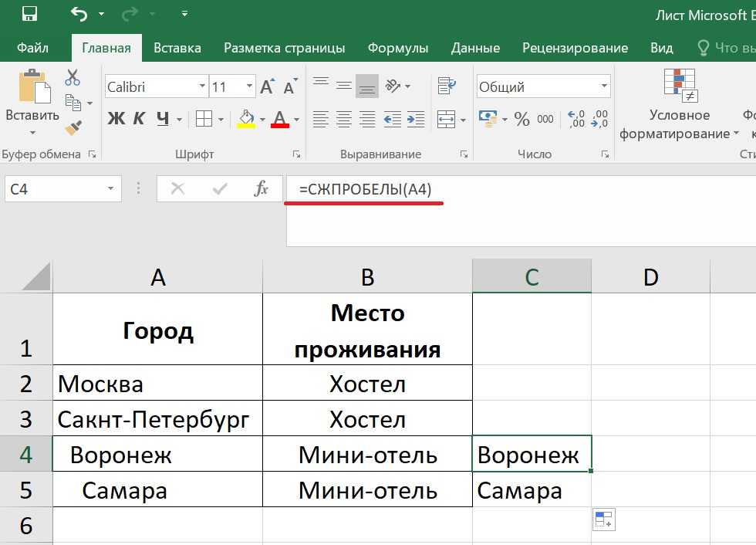The height and width of the screenshot is (545, 756).
Task: Open Условное форматирование button
Action: [x=679, y=105]
